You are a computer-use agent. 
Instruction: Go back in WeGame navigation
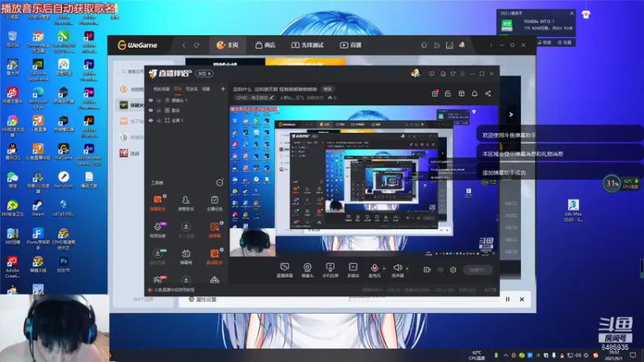click(184, 45)
